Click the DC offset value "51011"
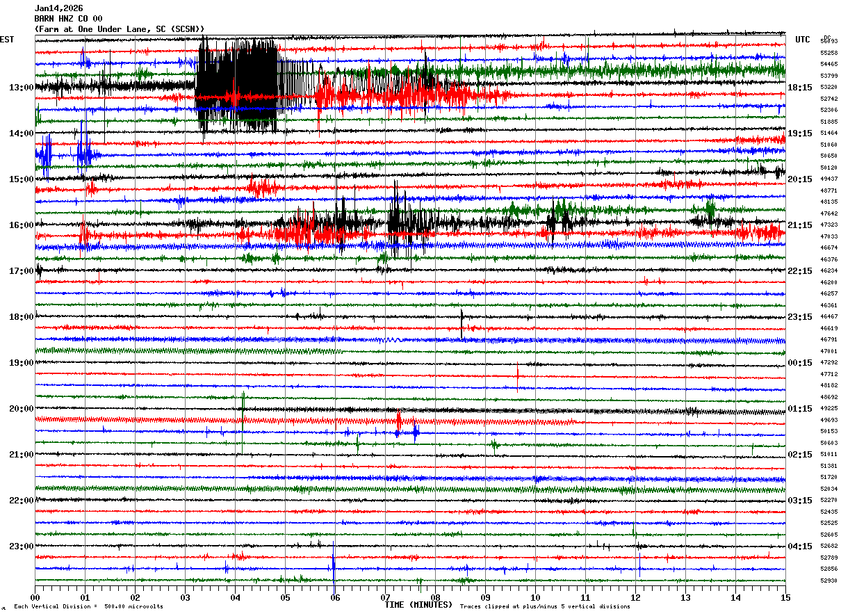 (x=828, y=454)
